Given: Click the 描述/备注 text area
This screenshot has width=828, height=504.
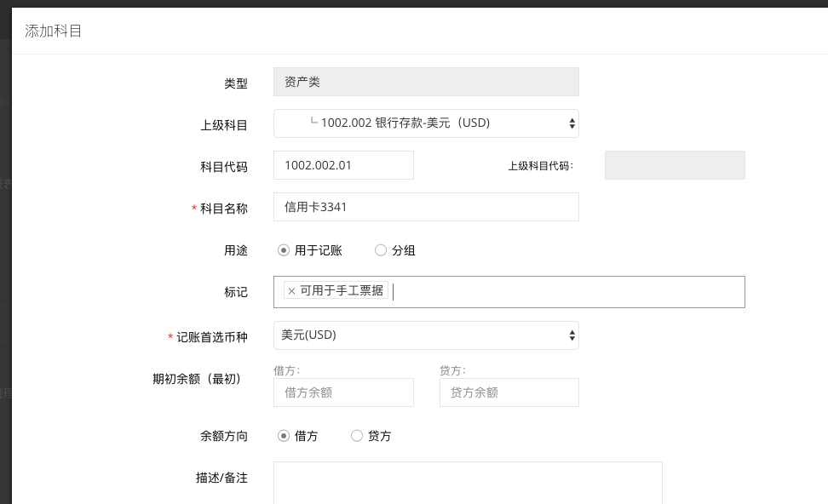Looking at the screenshot, I should 468,483.
